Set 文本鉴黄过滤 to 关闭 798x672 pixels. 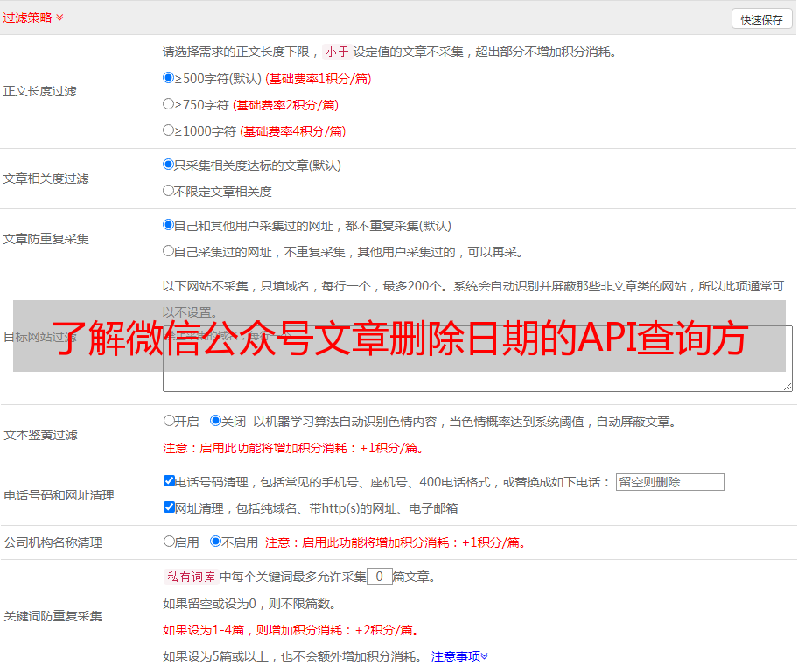pyautogui.click(x=215, y=421)
